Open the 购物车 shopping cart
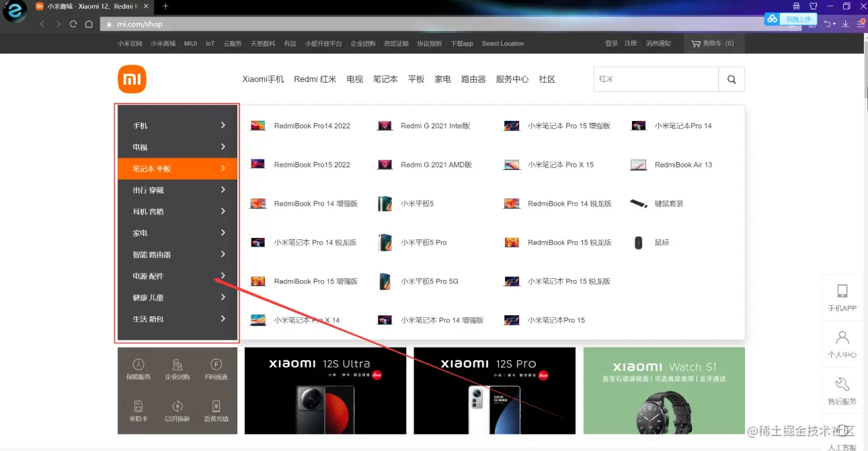Image resolution: width=868 pixels, height=451 pixels. click(x=713, y=44)
